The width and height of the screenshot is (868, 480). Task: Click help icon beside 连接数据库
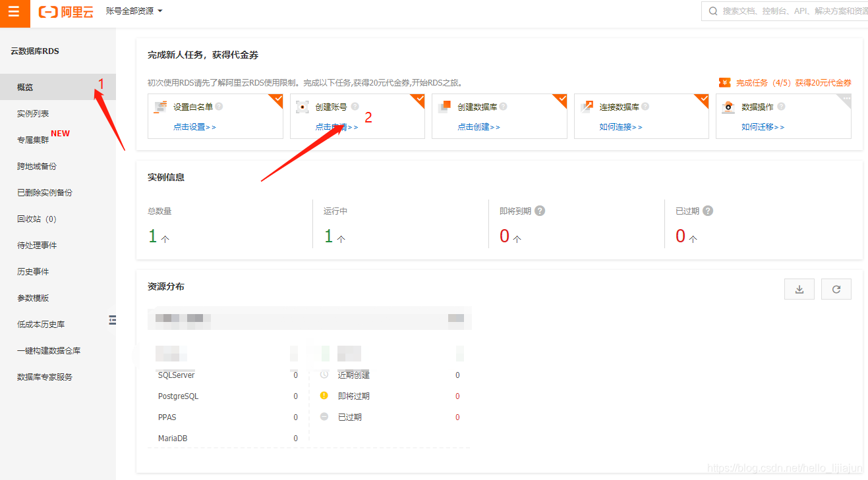pos(645,106)
